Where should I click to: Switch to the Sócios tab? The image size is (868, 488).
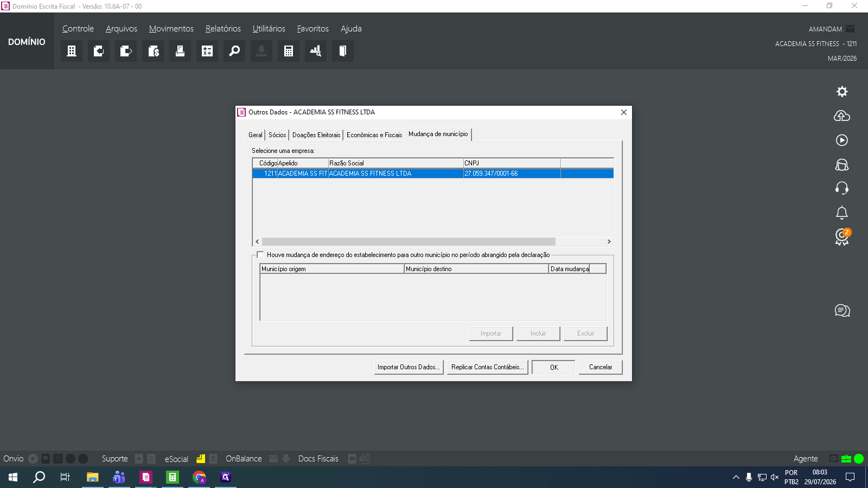277,135
